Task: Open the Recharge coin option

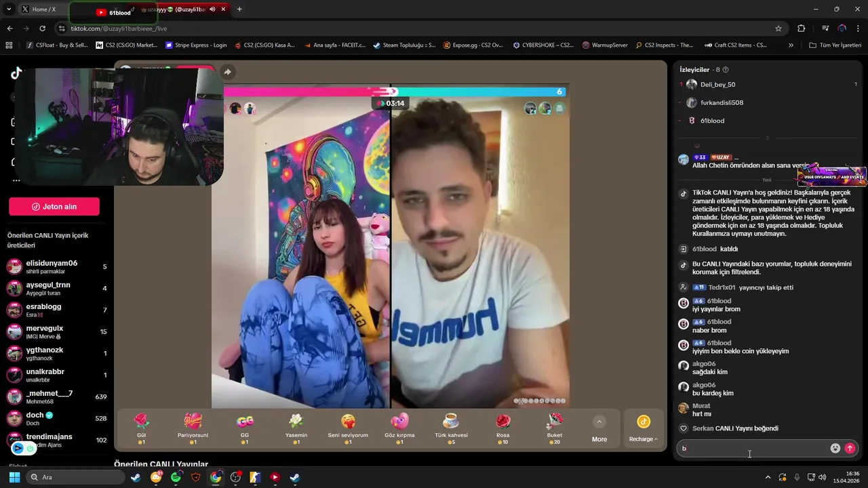Action: pyautogui.click(x=644, y=429)
